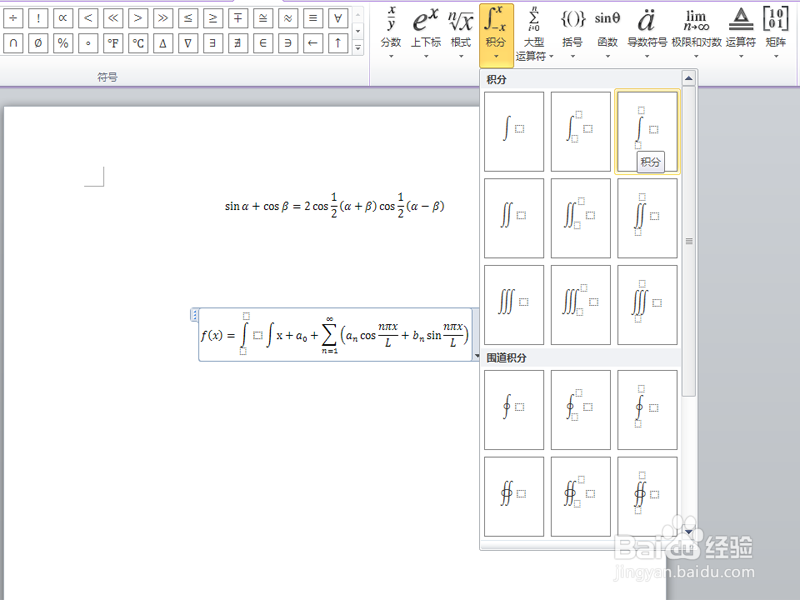The image size is (800, 600).
Task: Insert the empty set symbol Ø
Action: [36, 42]
